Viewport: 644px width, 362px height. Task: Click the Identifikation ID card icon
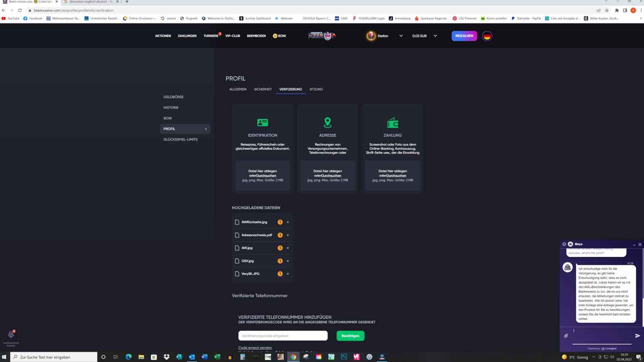click(x=262, y=123)
